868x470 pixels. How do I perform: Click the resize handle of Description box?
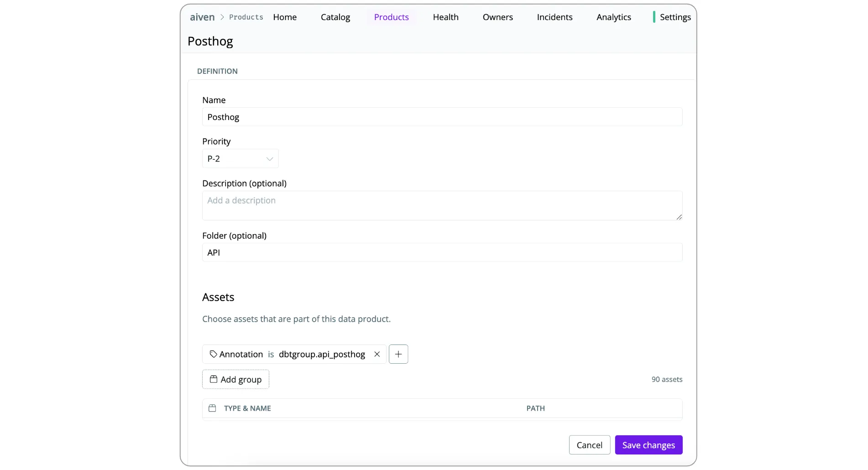click(x=679, y=217)
